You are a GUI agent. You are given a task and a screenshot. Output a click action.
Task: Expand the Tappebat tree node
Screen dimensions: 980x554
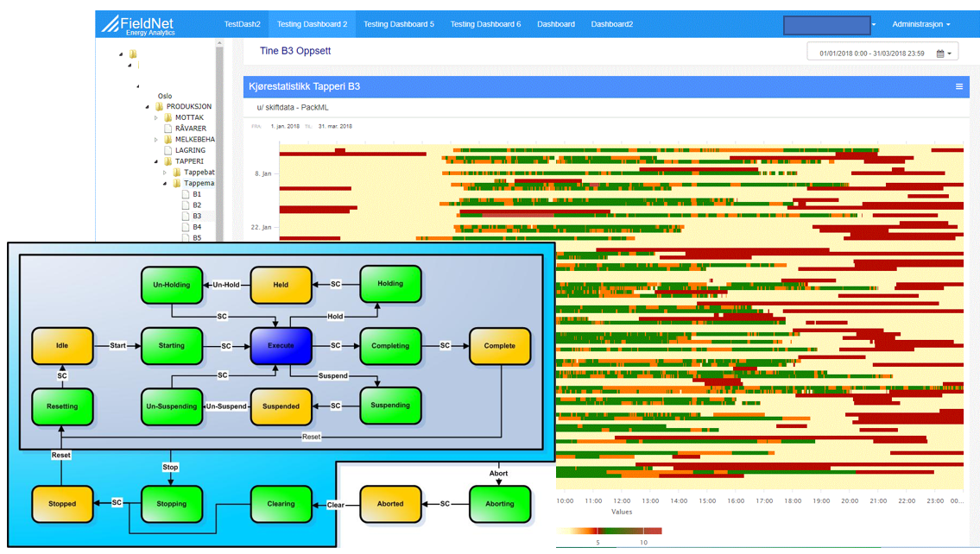coord(165,173)
